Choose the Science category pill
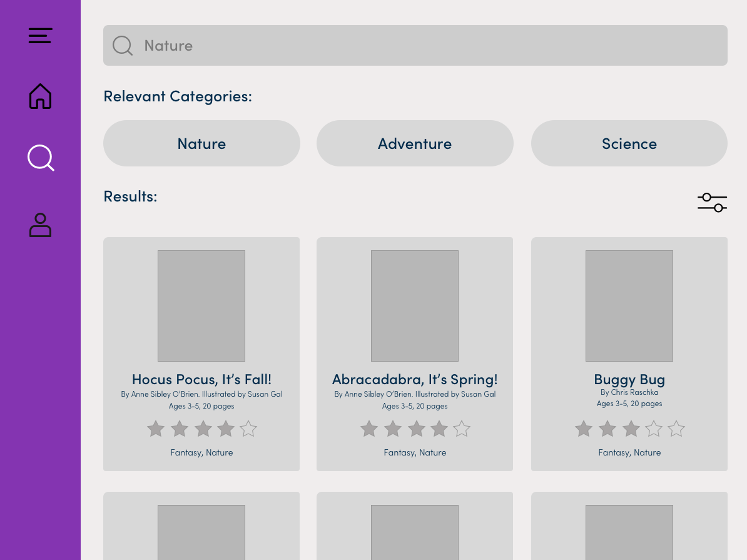This screenshot has width=747, height=560. (x=629, y=143)
